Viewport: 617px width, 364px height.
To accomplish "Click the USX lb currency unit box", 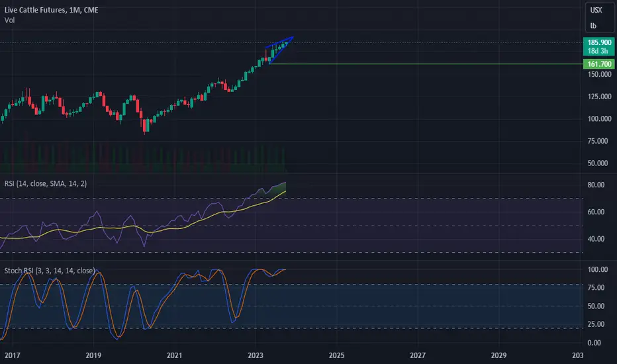I will (599, 18).
